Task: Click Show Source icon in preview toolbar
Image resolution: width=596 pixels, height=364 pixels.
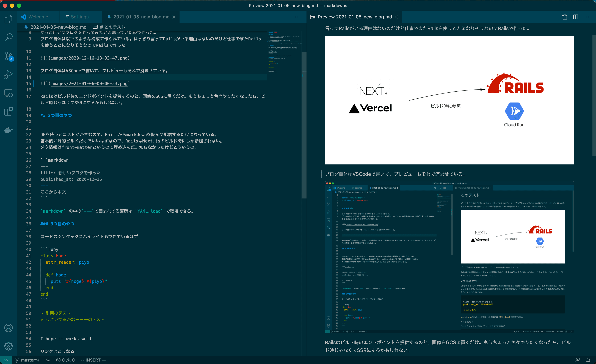Action: pyautogui.click(x=564, y=17)
